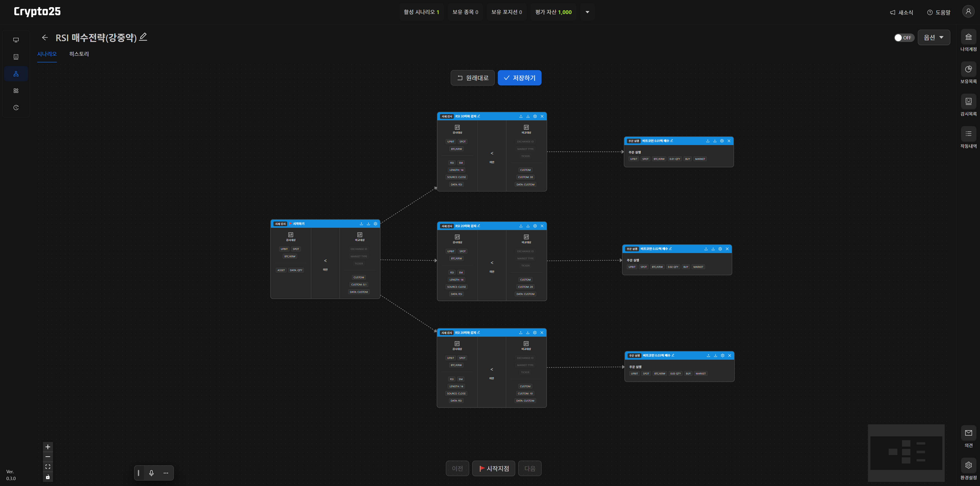Select the 시나리오 tab
This screenshot has width=980, height=486.
coord(47,54)
